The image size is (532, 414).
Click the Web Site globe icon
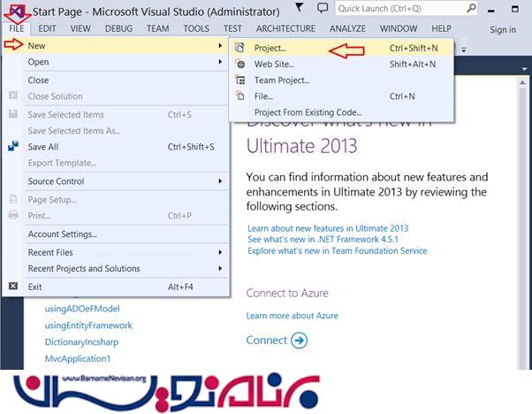pos(240,64)
